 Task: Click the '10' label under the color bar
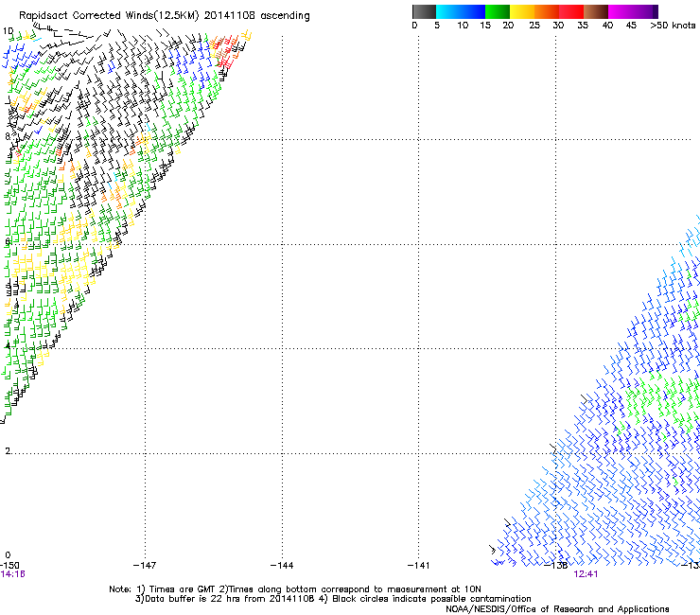point(463,26)
